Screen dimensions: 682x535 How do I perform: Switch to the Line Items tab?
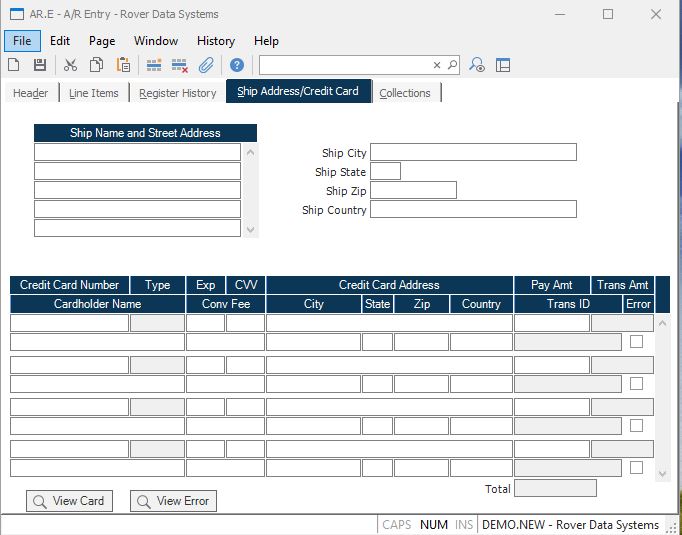(x=94, y=93)
